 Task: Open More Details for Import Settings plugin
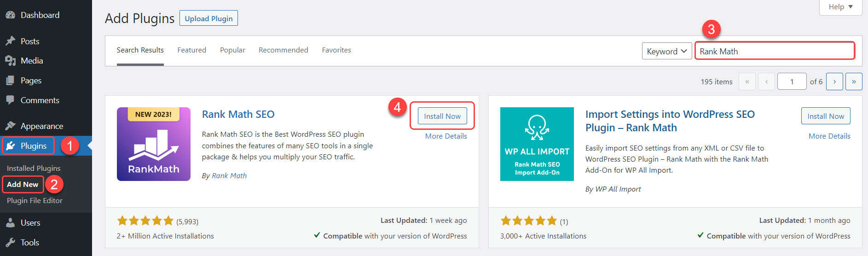tap(829, 136)
